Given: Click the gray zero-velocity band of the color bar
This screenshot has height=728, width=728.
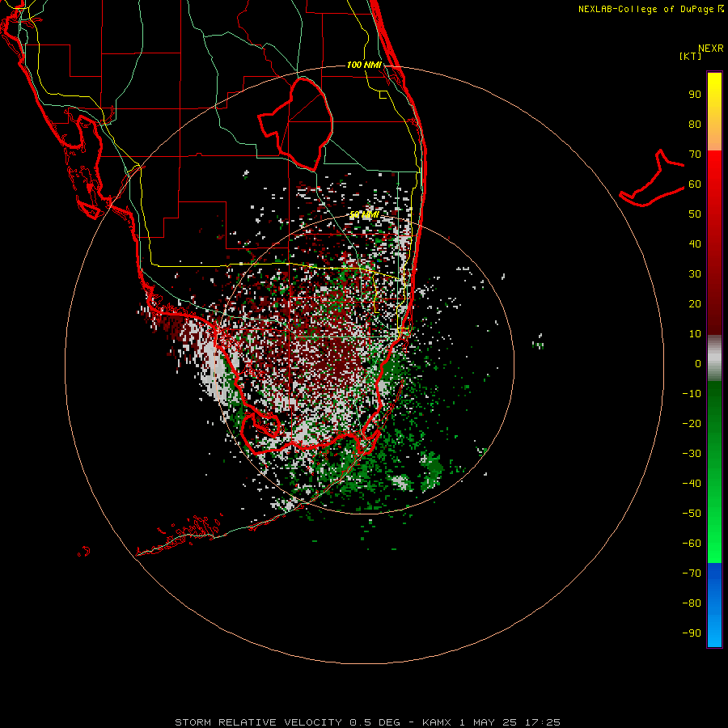Looking at the screenshot, I should tap(714, 358).
